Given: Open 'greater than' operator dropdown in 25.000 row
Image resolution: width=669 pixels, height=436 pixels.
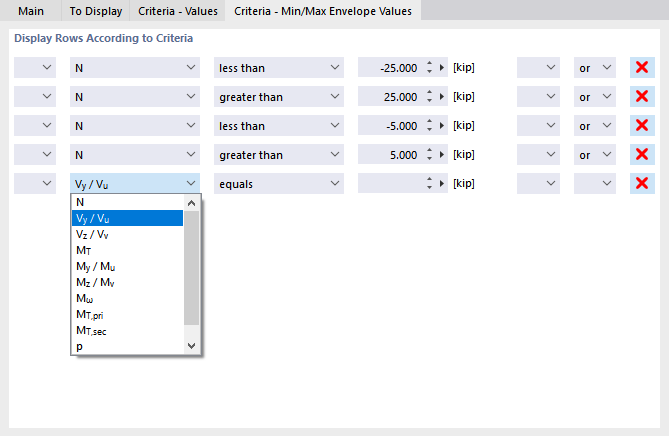Looking at the screenshot, I should point(279,96).
